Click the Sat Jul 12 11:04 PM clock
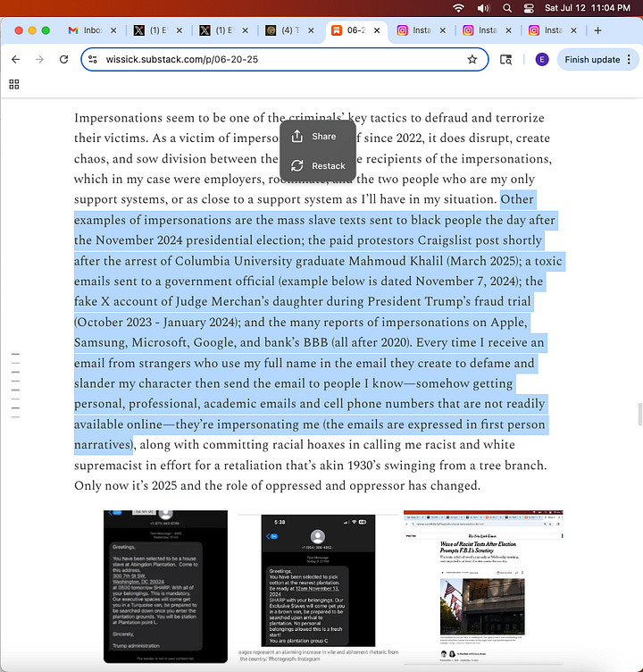 588,8
